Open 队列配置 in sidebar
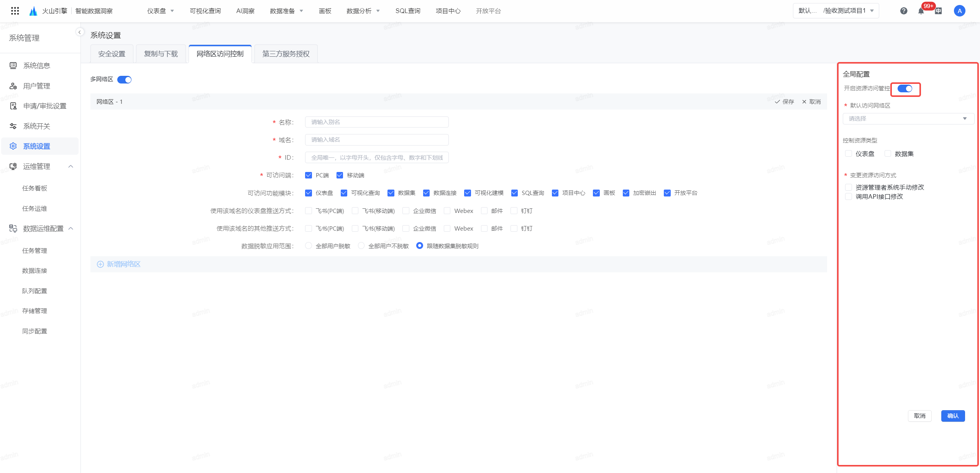This screenshot has width=980, height=473. click(x=34, y=291)
